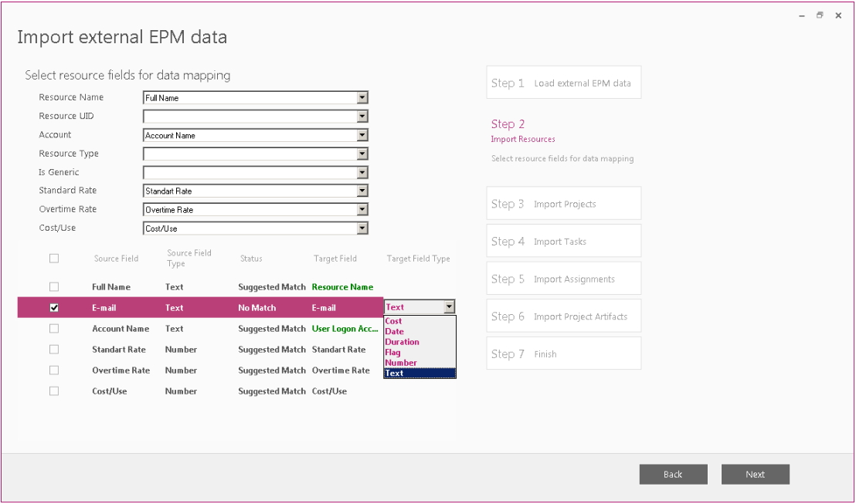The height and width of the screenshot is (504, 856).
Task: Click the Full Name source field
Action: pos(111,287)
